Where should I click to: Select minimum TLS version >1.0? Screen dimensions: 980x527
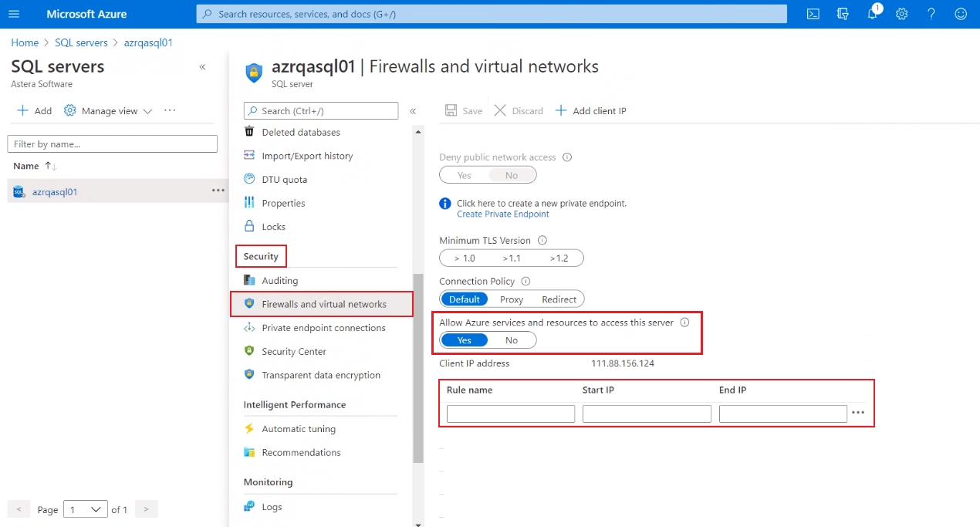pos(465,258)
